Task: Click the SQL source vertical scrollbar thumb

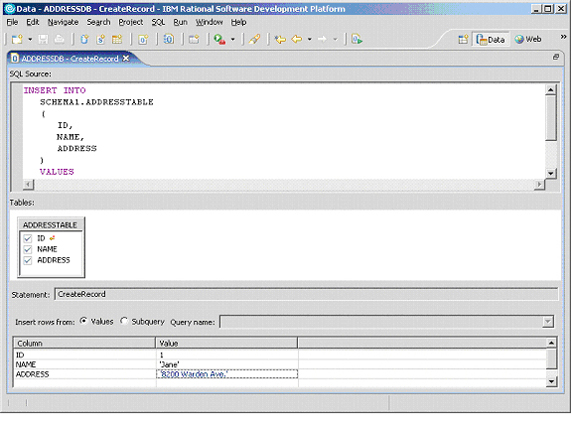Action: [551, 117]
